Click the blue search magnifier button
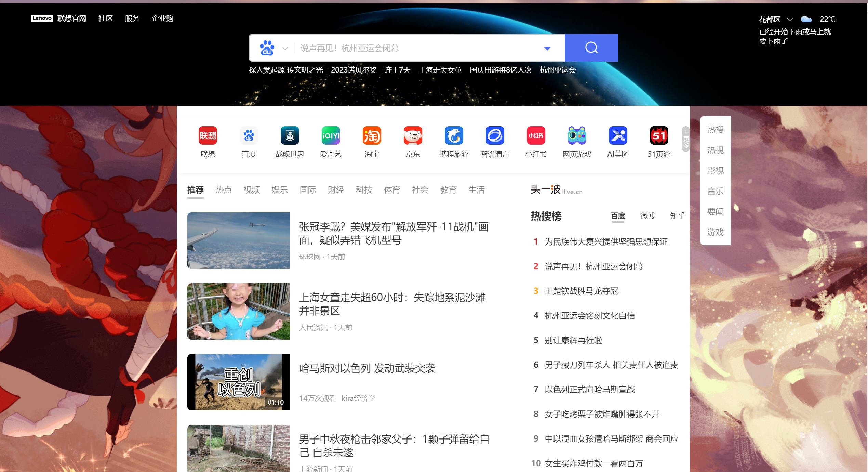Screen dimensions: 868x472 [591, 48]
